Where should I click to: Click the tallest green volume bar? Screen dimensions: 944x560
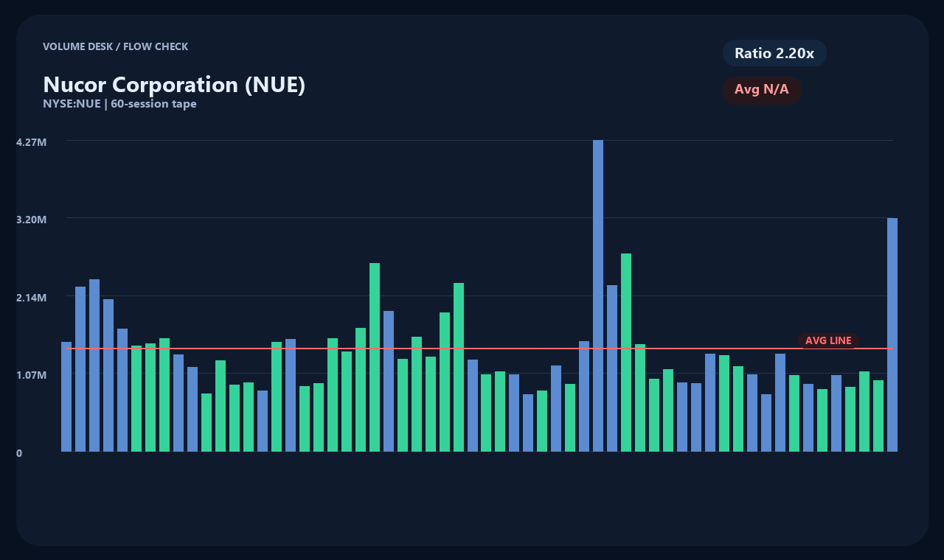tap(626, 352)
